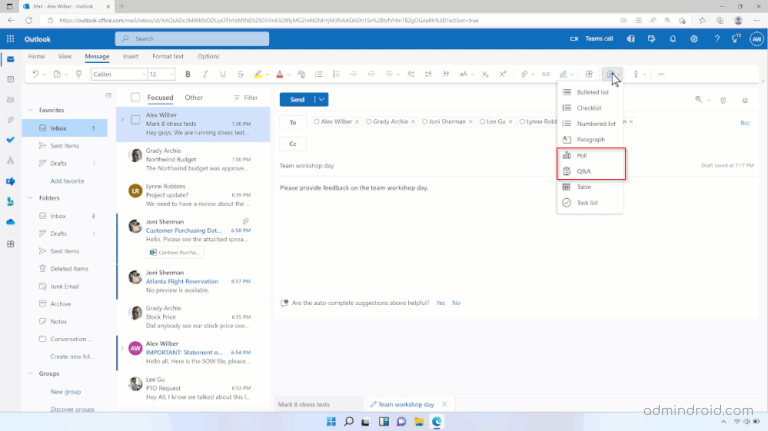Screen dimensions: 768x431
Task: Click the Help question mark icon
Action: click(x=717, y=38)
